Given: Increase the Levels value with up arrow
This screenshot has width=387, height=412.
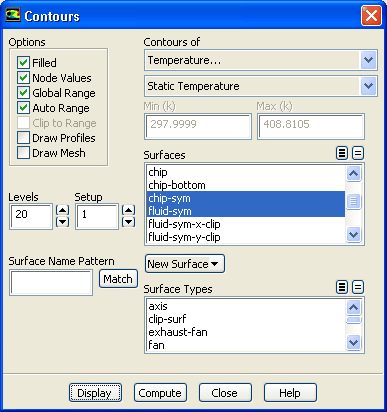Looking at the screenshot, I should pyautogui.click(x=62, y=210).
